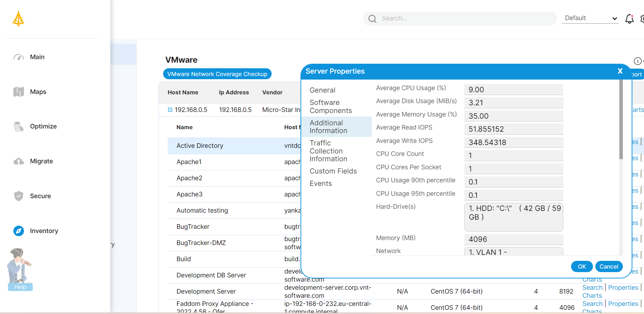Click CPU Usage 95th percentile value
This screenshot has height=314, width=644.
coord(514,195)
